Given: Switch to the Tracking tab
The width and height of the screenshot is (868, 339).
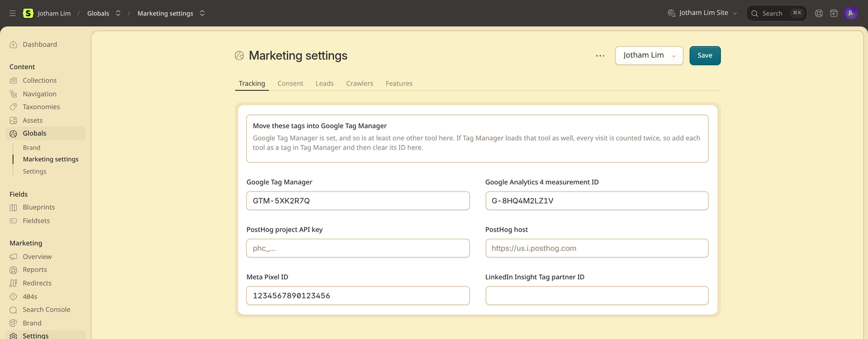Looking at the screenshot, I should click(x=252, y=84).
